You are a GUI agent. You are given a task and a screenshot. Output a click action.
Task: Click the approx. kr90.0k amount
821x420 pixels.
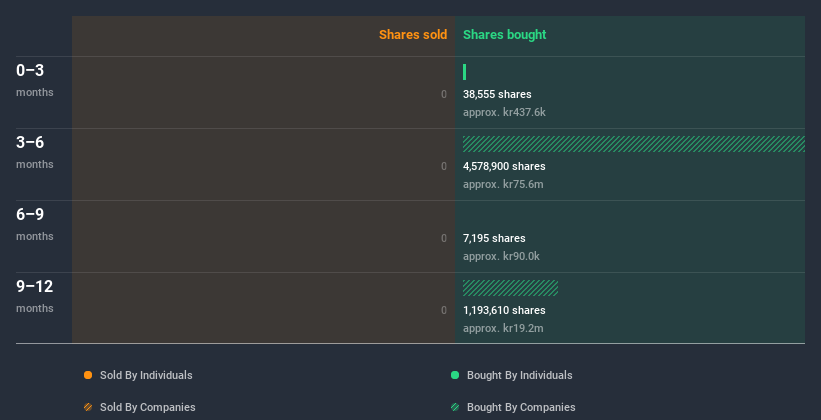501,257
